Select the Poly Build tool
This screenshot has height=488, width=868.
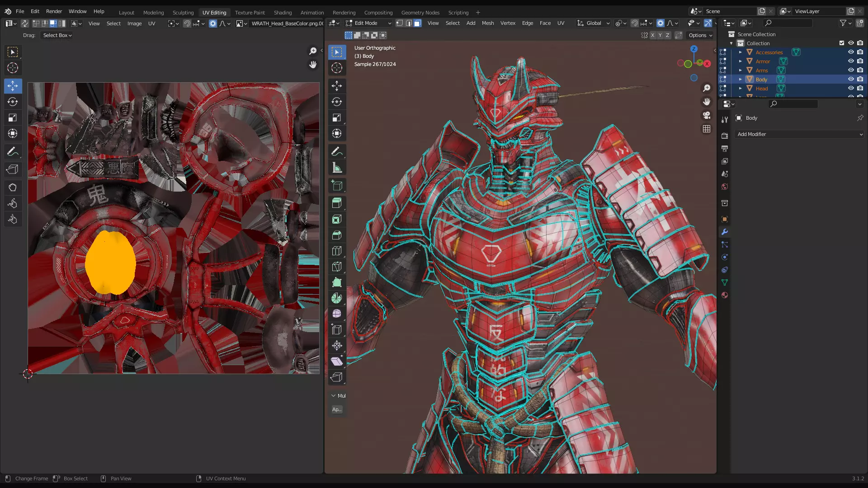(337, 282)
